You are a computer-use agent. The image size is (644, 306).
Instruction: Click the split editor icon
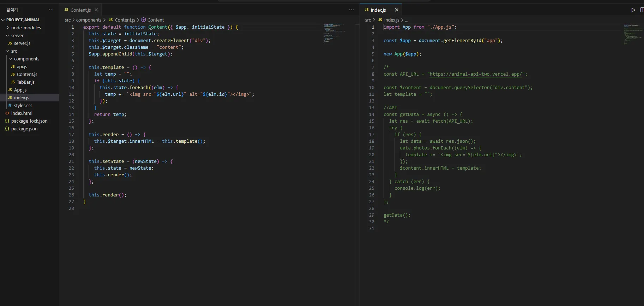tap(642, 10)
